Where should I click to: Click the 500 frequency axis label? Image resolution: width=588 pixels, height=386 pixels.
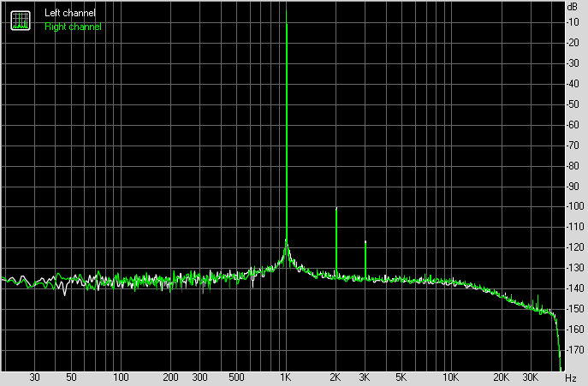coord(236,377)
